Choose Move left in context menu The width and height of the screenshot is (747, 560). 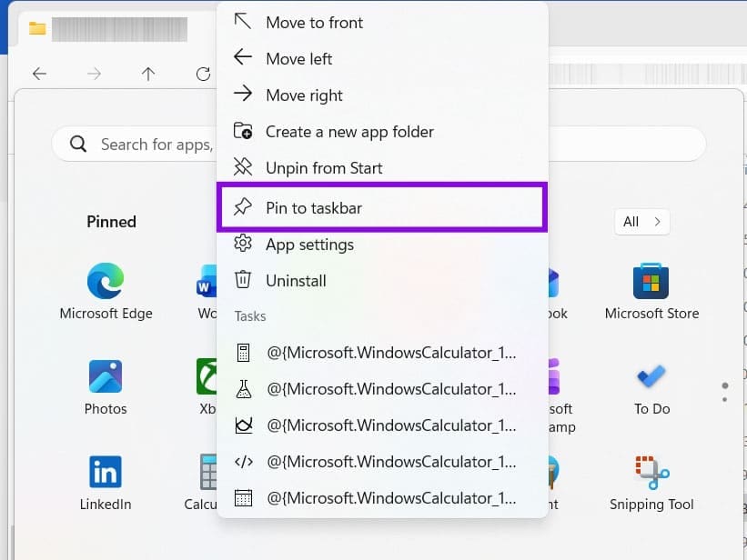(x=381, y=58)
